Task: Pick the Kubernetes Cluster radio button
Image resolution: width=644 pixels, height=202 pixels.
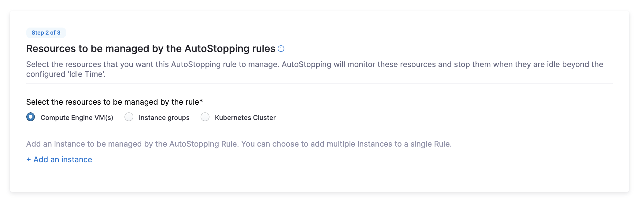Action: click(x=205, y=117)
